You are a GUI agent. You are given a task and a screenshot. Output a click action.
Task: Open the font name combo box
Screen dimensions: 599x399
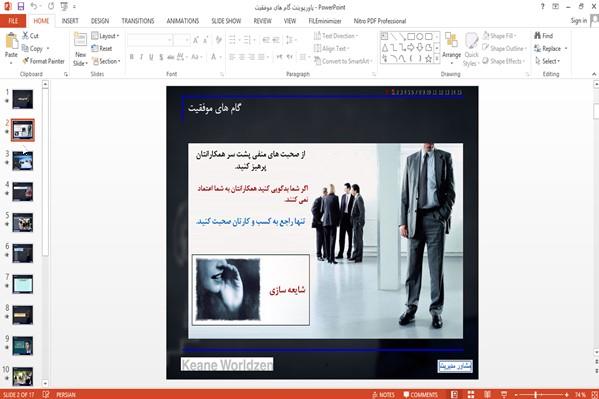[x=149, y=40]
